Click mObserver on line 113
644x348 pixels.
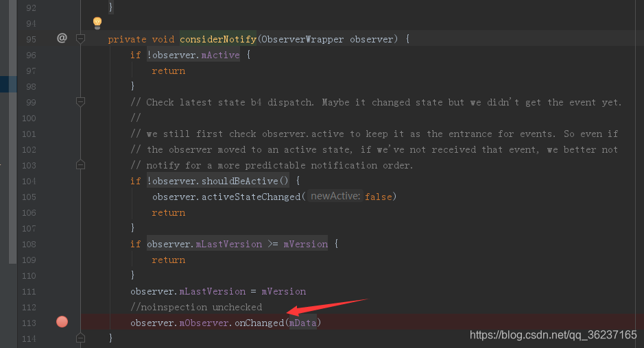point(204,323)
